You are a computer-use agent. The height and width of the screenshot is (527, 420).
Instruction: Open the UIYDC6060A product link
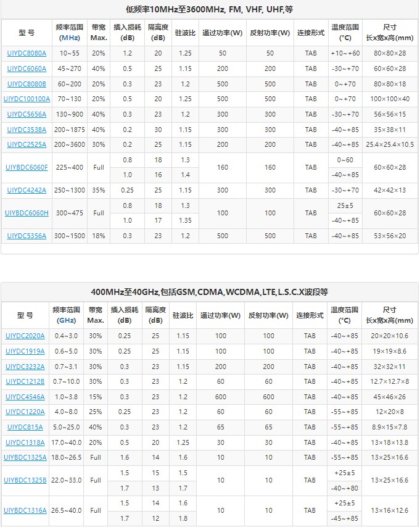[27, 68]
